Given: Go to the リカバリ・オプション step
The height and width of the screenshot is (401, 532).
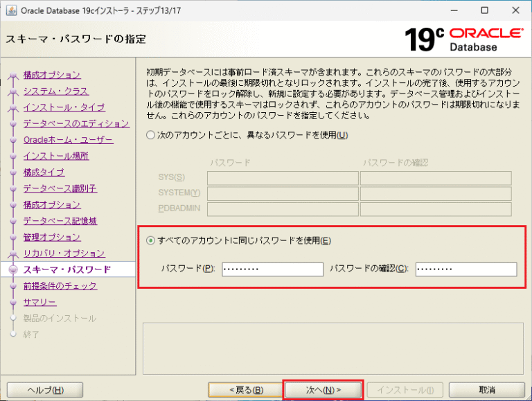Looking at the screenshot, I should point(64,253).
